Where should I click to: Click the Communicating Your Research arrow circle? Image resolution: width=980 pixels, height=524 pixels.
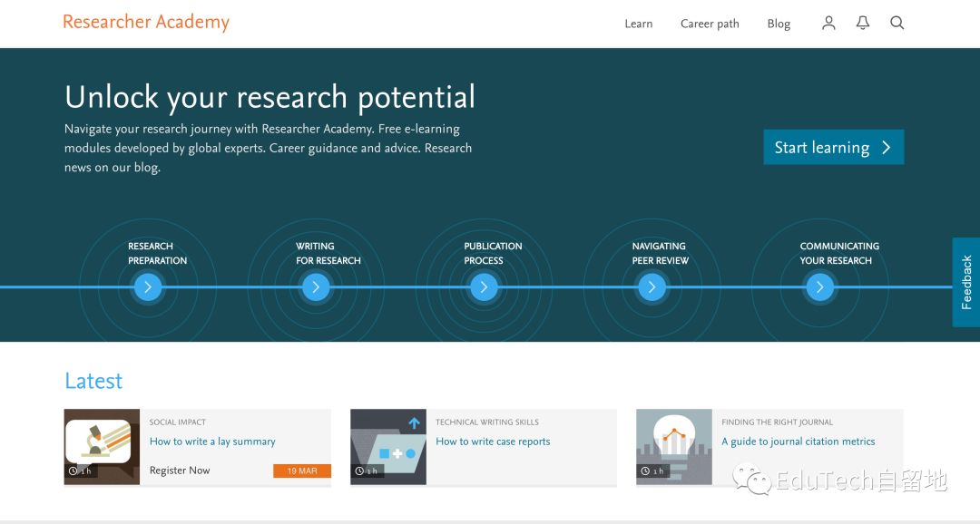pos(820,287)
